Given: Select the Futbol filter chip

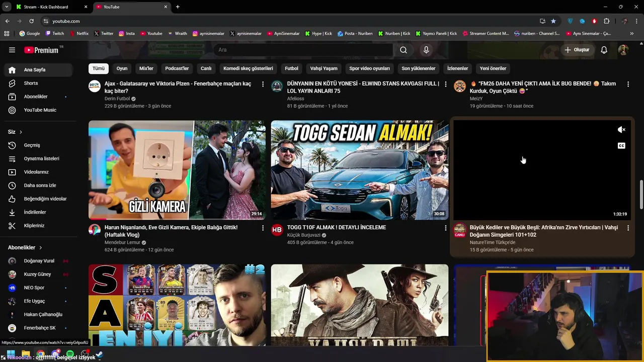Looking at the screenshot, I should pos(291,68).
